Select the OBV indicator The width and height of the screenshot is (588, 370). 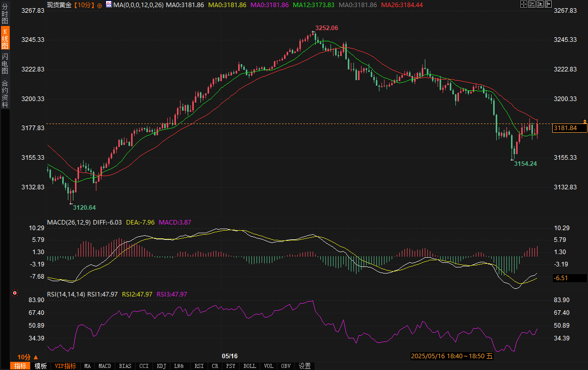(x=286, y=366)
